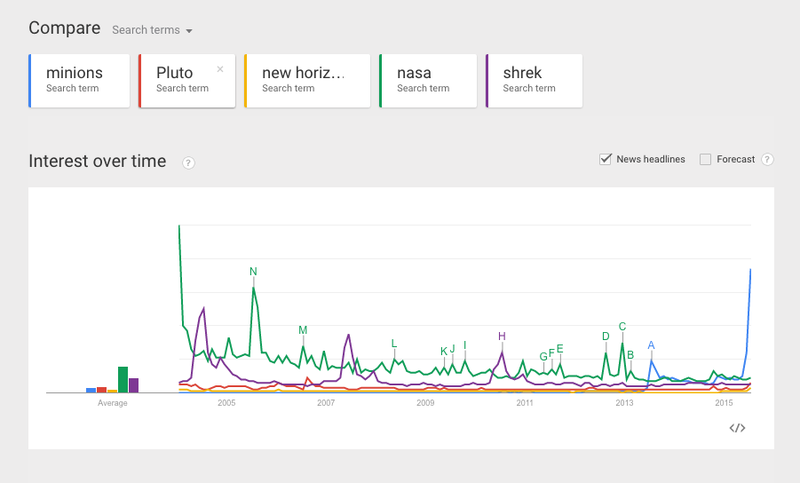
Task: Click news headline marker M on chart
Action: 303,330
